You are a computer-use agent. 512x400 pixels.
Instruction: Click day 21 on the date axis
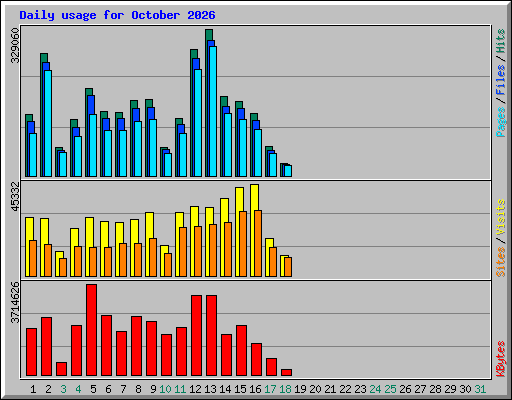pos(330,389)
